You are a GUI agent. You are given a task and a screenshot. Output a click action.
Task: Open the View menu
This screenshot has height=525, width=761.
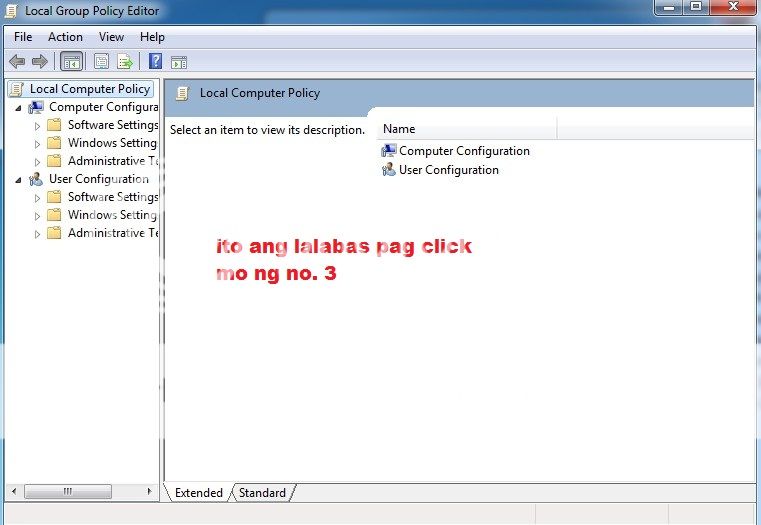pyautogui.click(x=111, y=37)
